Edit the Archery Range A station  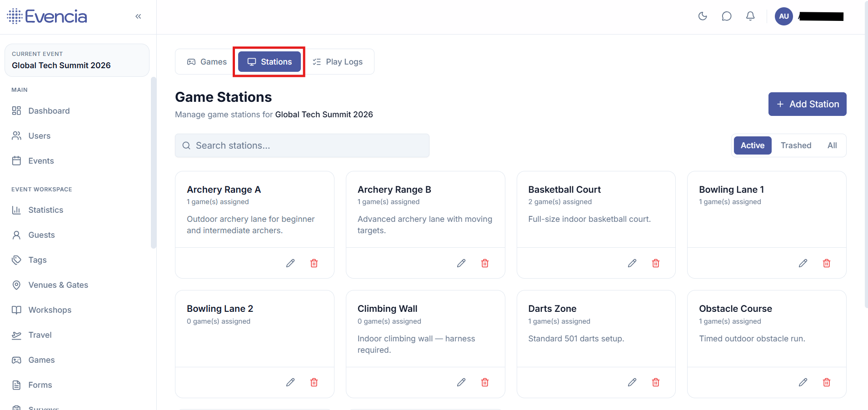(x=290, y=263)
